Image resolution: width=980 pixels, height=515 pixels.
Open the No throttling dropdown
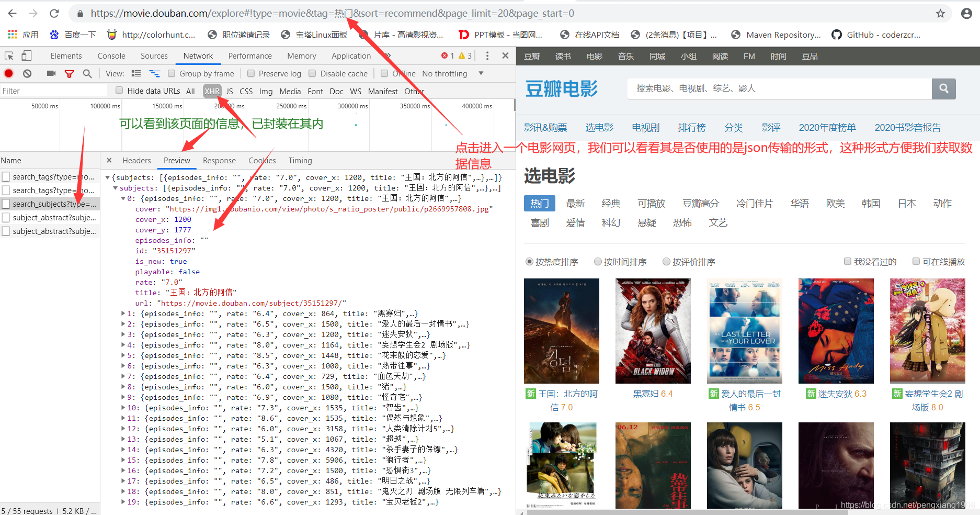point(453,74)
